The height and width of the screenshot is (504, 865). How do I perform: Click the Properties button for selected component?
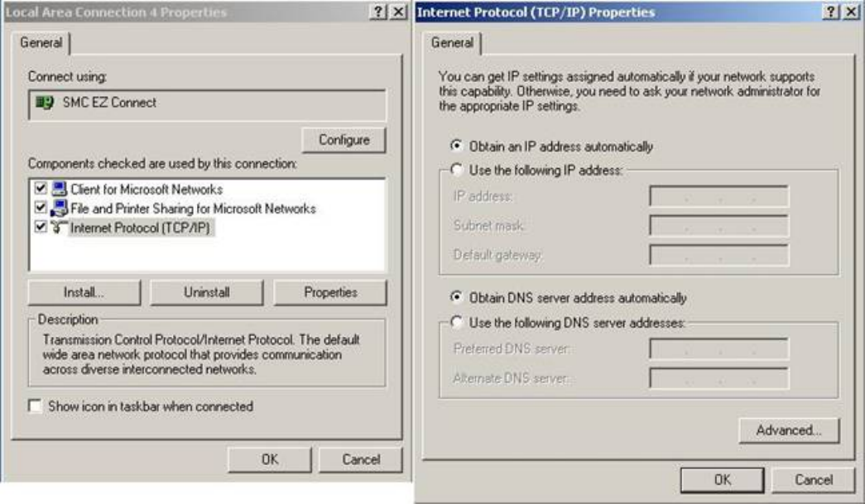pos(329,292)
